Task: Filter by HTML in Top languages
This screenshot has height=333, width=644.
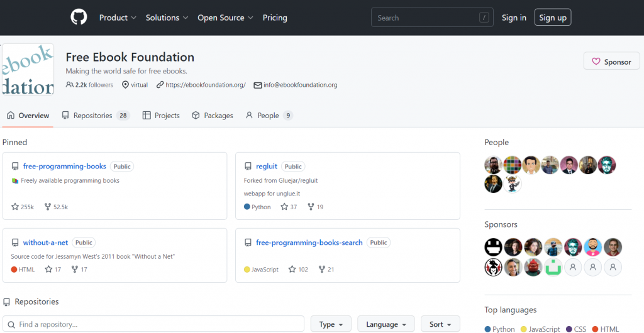Action: tap(606, 329)
